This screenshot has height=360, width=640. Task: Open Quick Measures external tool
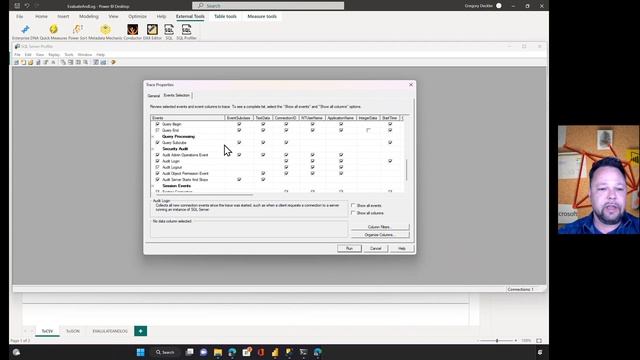[x=53, y=32]
